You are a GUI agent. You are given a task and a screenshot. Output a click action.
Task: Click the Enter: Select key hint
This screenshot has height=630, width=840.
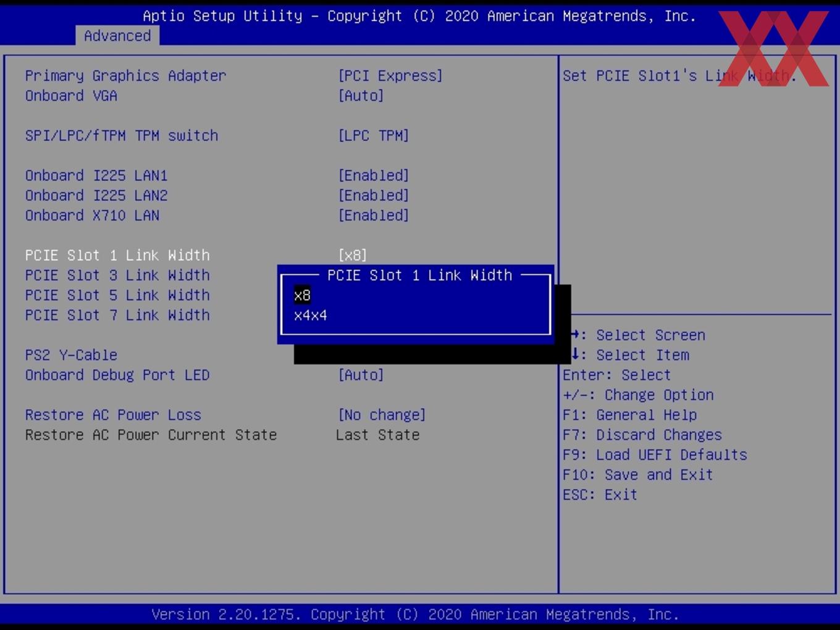click(616, 375)
